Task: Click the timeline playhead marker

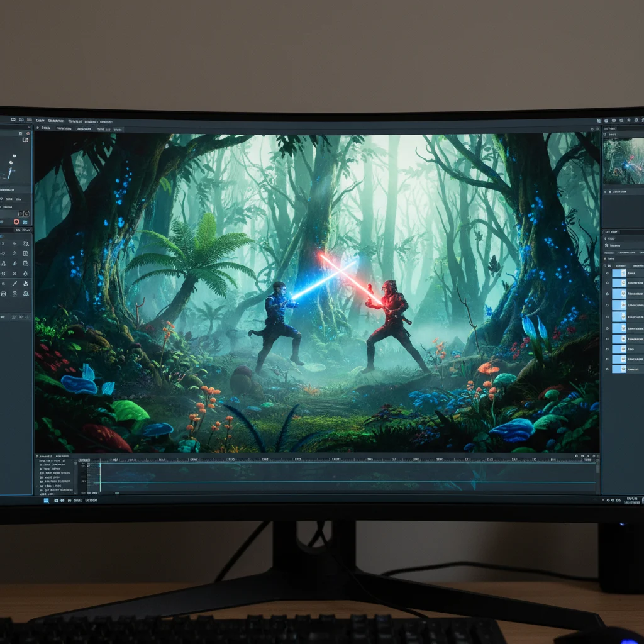Action: pos(100,477)
